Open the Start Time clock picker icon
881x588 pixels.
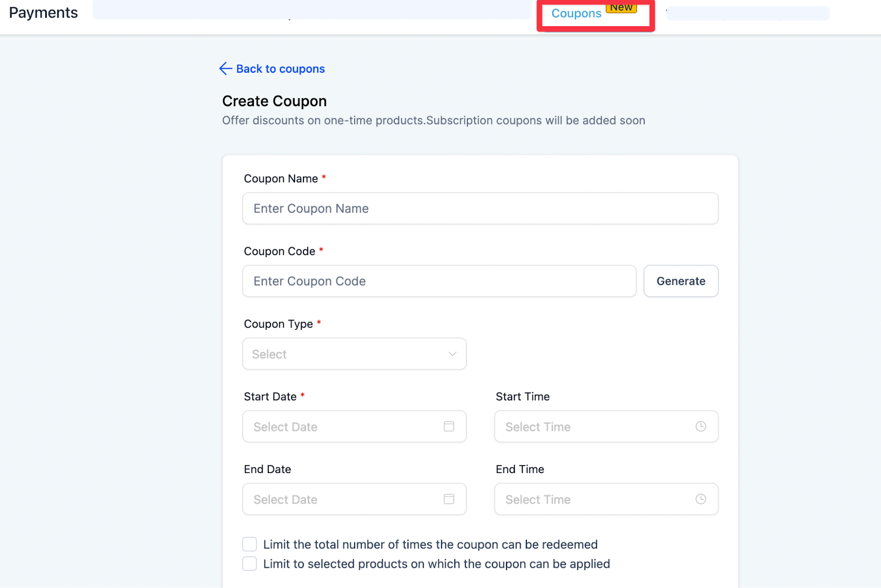point(701,426)
